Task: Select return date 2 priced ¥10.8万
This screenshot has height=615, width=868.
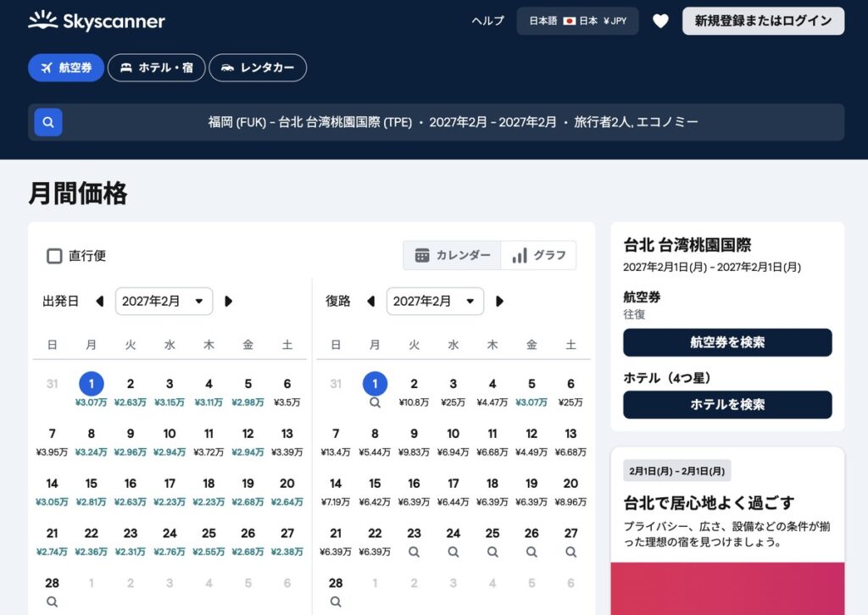Action: coord(414,391)
